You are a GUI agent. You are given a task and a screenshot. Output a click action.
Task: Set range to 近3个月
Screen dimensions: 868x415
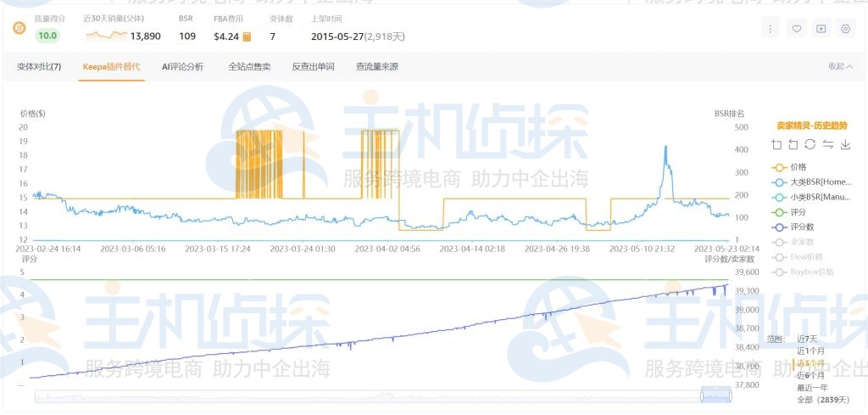pyautogui.click(x=810, y=363)
